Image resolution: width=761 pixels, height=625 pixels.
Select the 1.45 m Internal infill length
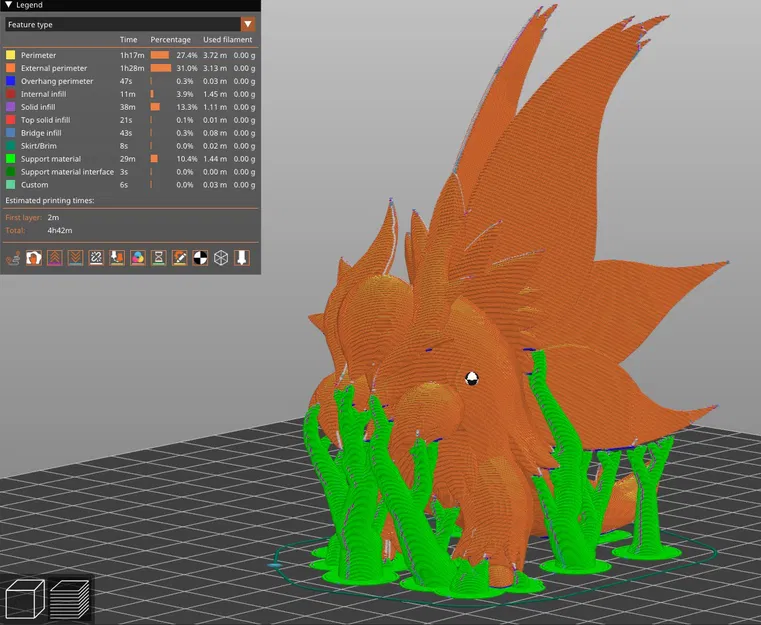(x=215, y=94)
